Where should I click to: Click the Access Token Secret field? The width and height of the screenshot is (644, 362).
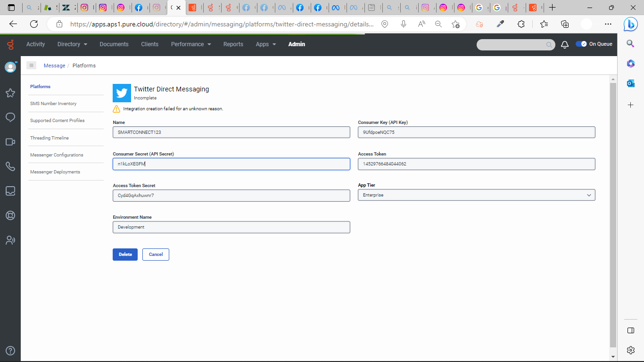click(x=231, y=196)
